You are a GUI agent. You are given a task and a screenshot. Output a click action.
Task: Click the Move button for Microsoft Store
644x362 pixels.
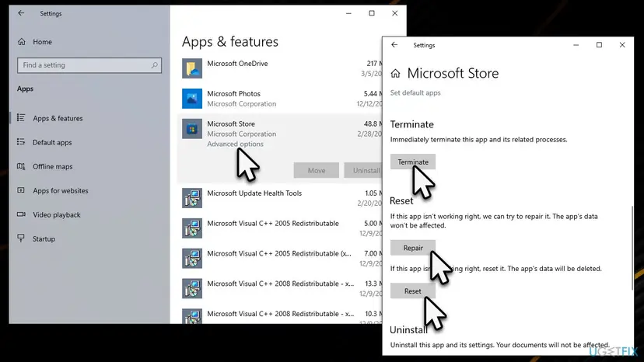[x=317, y=170]
